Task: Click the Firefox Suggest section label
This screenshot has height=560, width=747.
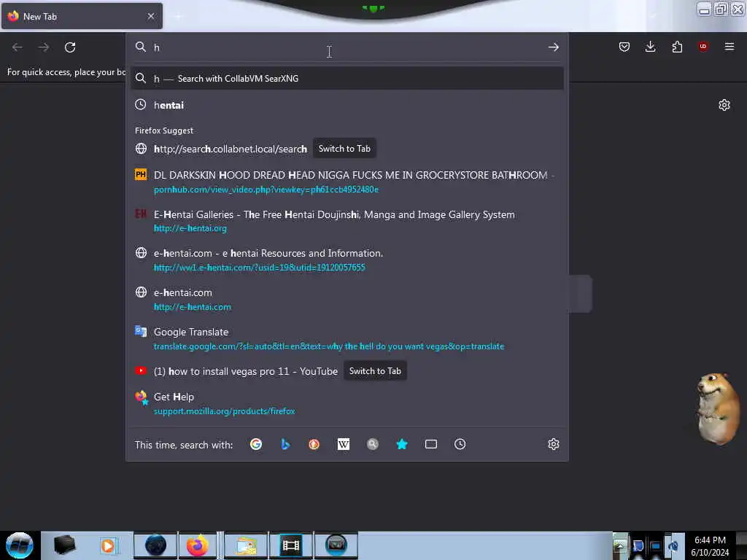Action: coord(164,131)
